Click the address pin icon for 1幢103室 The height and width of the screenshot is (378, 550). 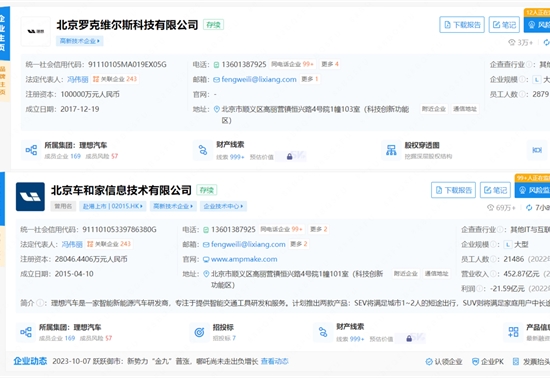pos(217,109)
